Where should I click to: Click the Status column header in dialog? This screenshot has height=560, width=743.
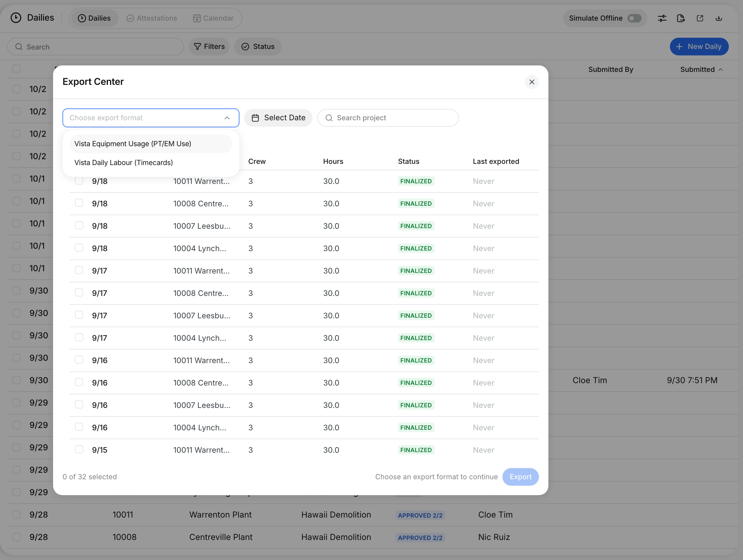click(x=408, y=162)
